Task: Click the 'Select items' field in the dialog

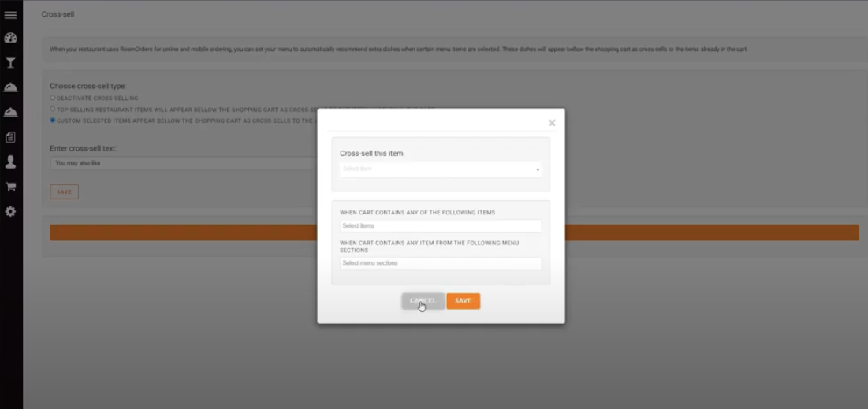Action: point(441,226)
